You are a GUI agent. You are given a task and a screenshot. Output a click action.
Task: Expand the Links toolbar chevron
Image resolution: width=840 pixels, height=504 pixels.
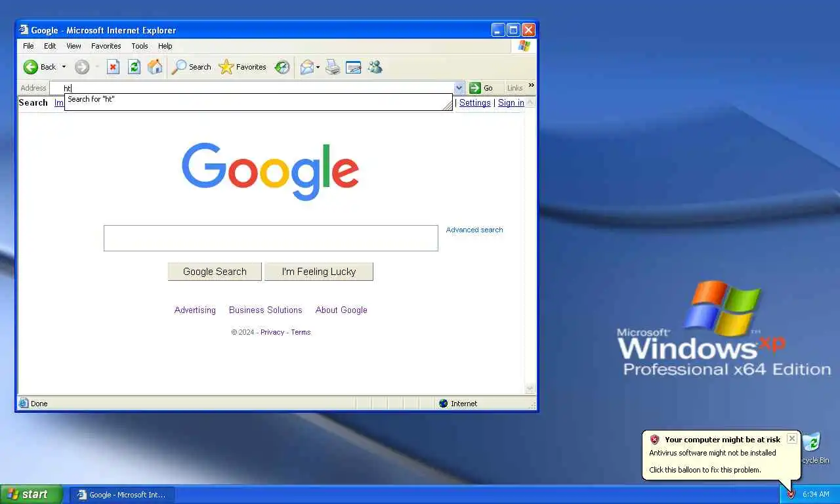(x=532, y=85)
